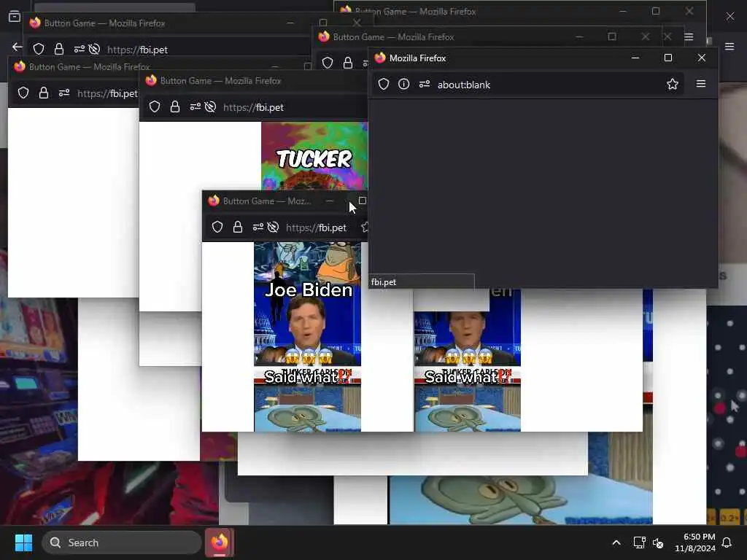The image size is (747, 560).
Task: Click the shield icon in the about:blank window
Action: pos(384,85)
